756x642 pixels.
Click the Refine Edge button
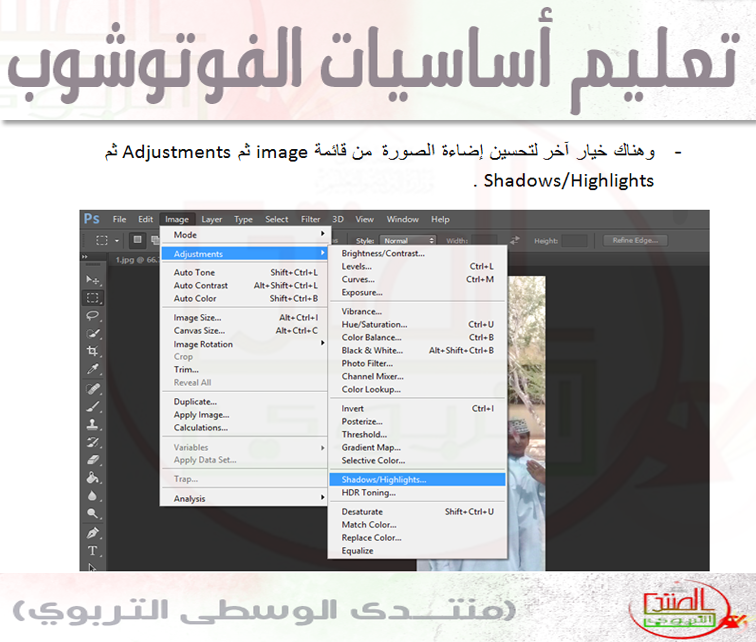coord(635,240)
